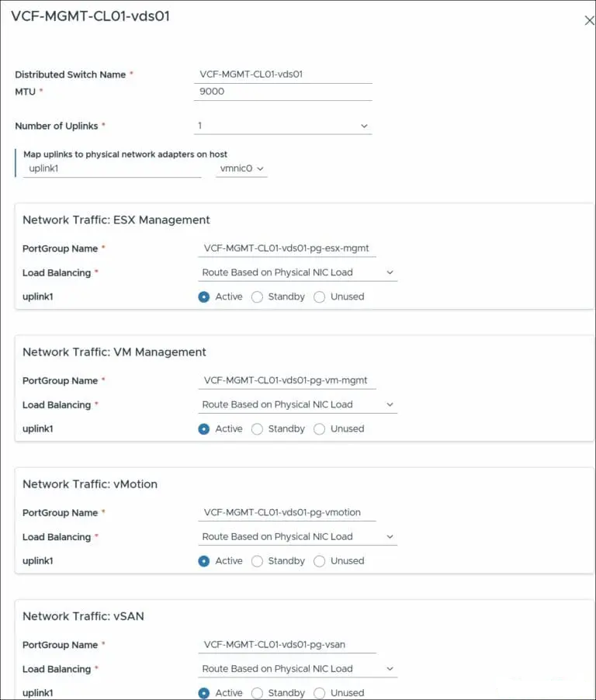Edit the vMotion PortGroup Name field
Screen dimensions: 596x700
[287, 512]
